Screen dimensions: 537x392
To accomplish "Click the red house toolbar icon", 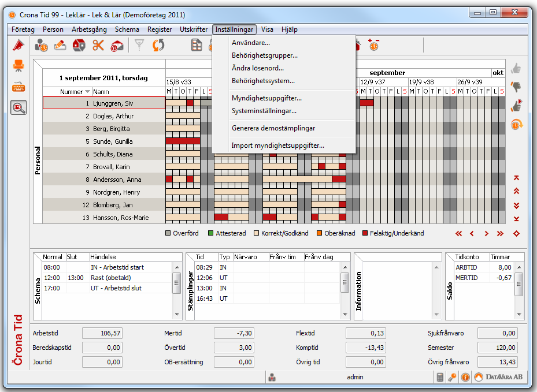I will tap(79, 45).
